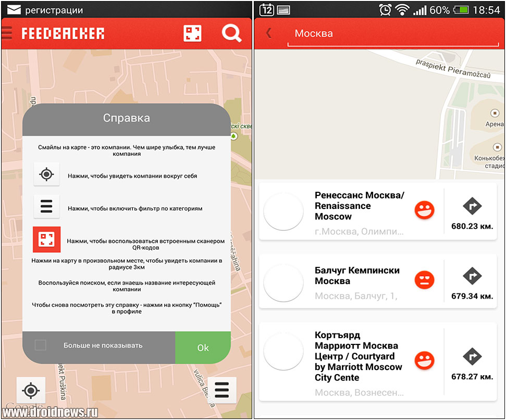Tap the calendar 12 status bar icon

267,10
